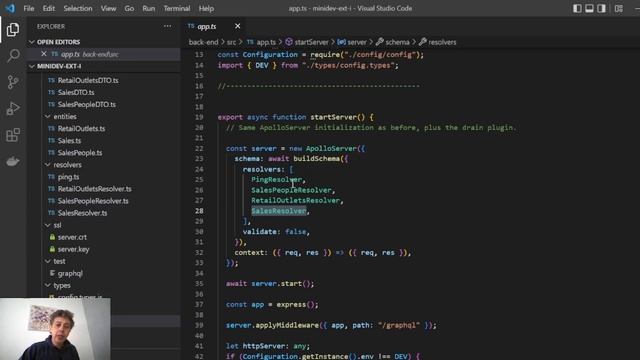640x360 pixels.
Task: Open RetailOutletsDTO.ts file
Action: click(88, 80)
